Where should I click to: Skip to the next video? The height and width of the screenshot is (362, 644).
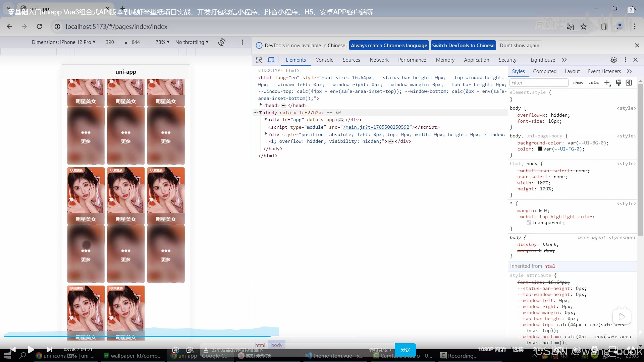pos(49,350)
